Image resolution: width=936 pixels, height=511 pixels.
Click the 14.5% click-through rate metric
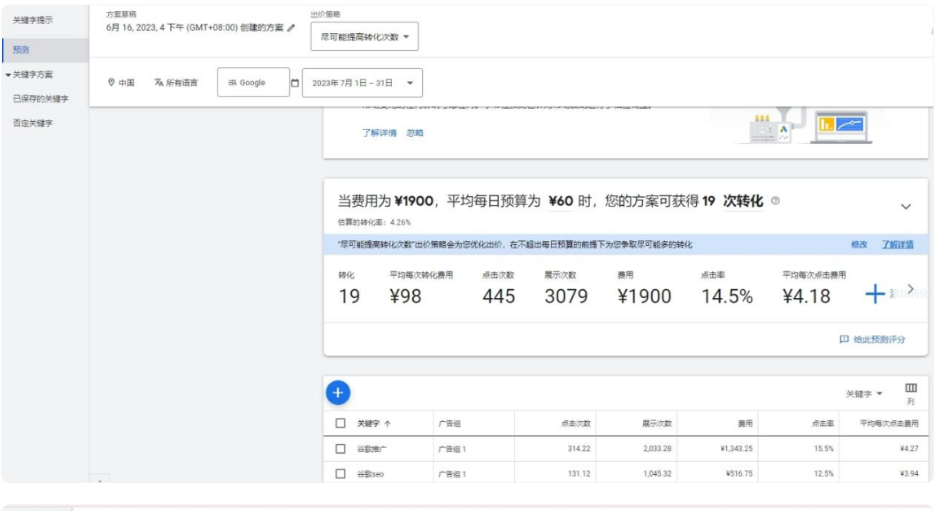[x=726, y=296]
